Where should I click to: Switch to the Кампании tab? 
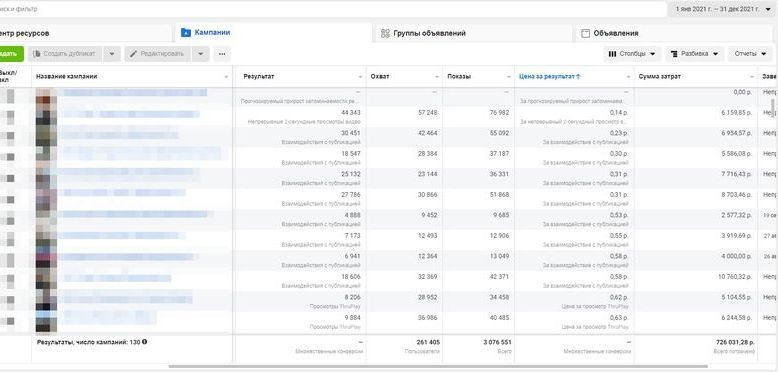(x=273, y=33)
